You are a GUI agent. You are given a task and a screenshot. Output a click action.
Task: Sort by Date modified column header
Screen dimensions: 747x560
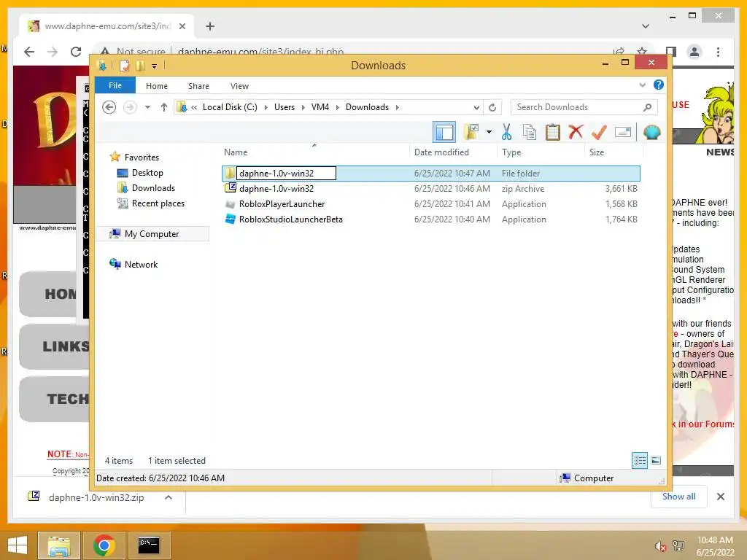click(441, 152)
